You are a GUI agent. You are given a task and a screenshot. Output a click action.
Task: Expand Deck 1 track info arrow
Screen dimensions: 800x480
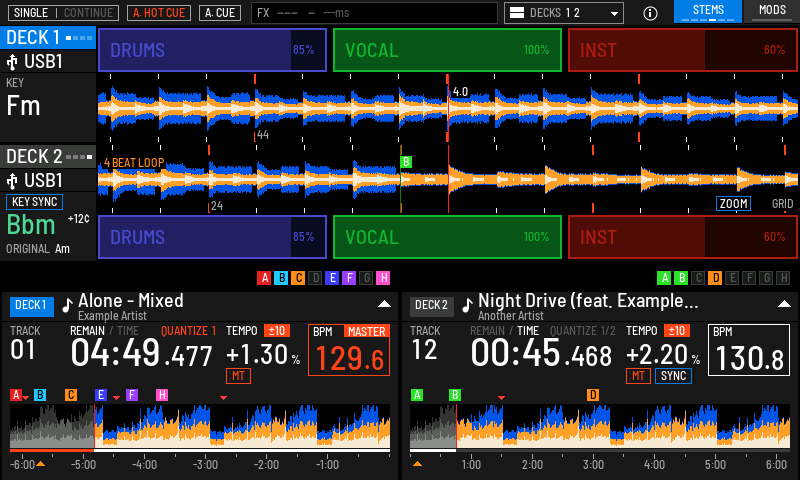click(x=384, y=304)
